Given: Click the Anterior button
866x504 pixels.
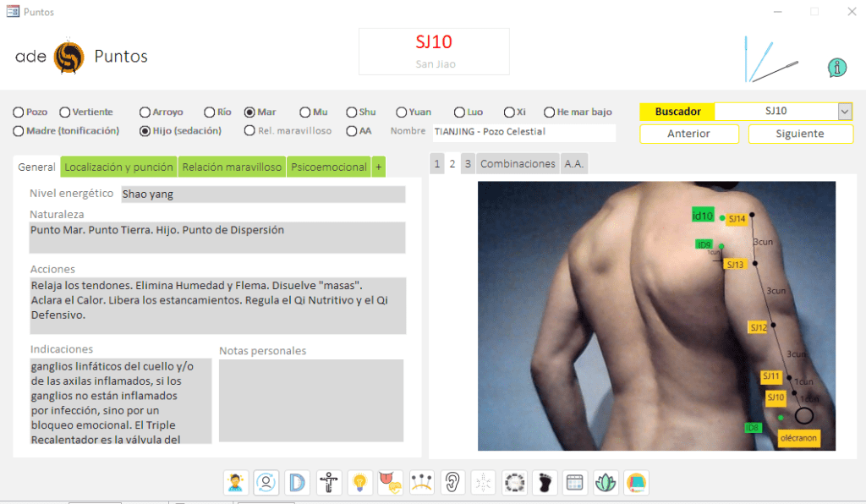Looking at the screenshot, I should [x=688, y=134].
